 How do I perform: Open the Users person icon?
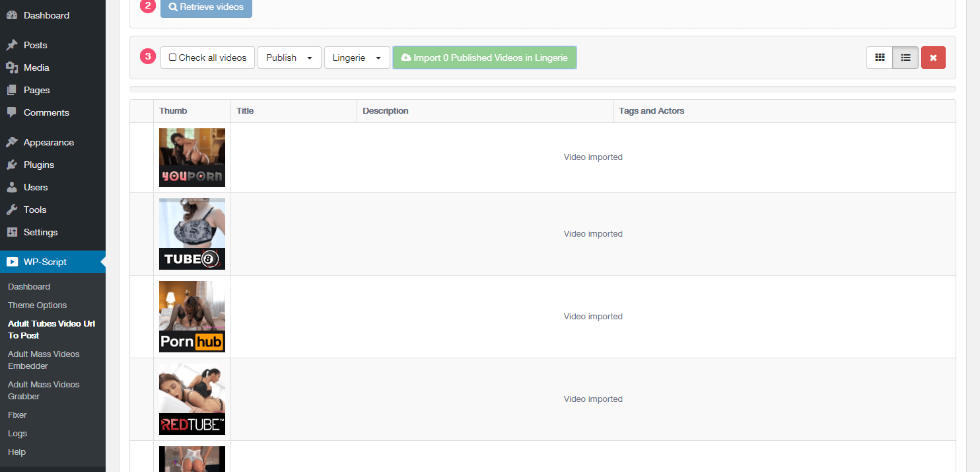(12, 187)
